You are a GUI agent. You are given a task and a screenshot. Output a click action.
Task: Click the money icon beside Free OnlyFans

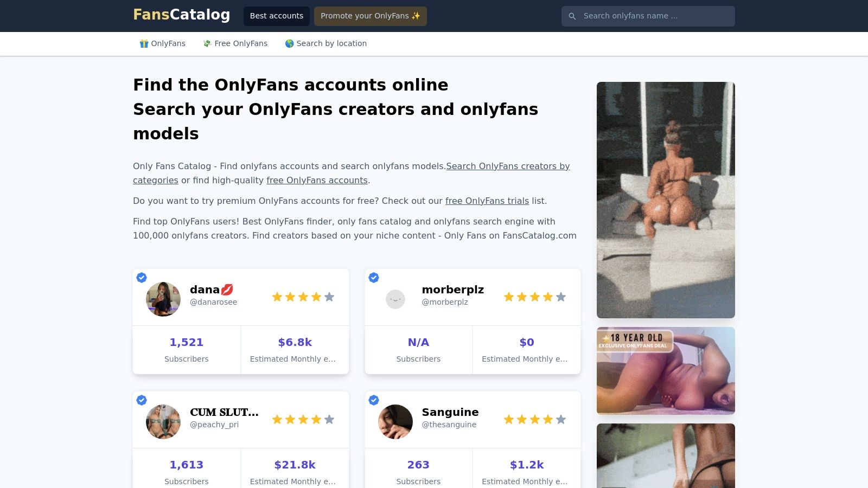(207, 43)
